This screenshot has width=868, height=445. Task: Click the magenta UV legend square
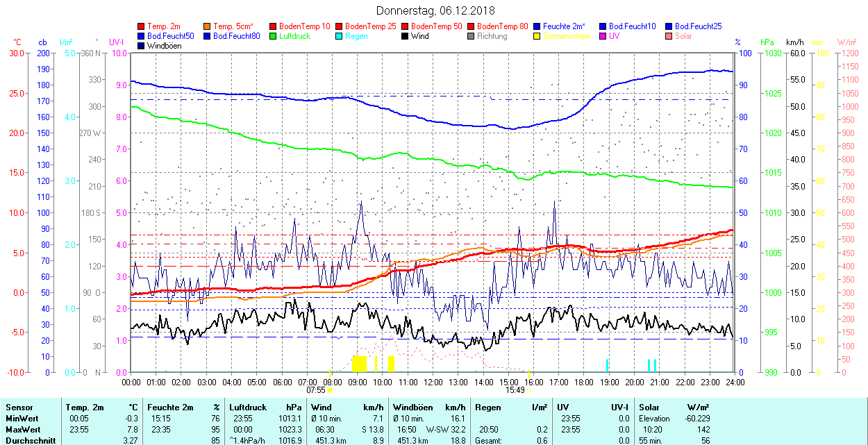click(603, 36)
